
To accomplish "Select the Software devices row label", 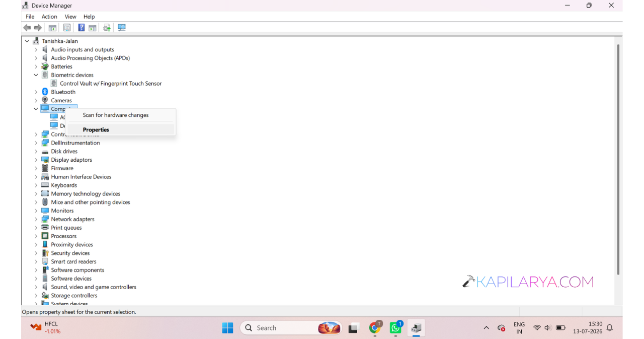I will point(71,279).
